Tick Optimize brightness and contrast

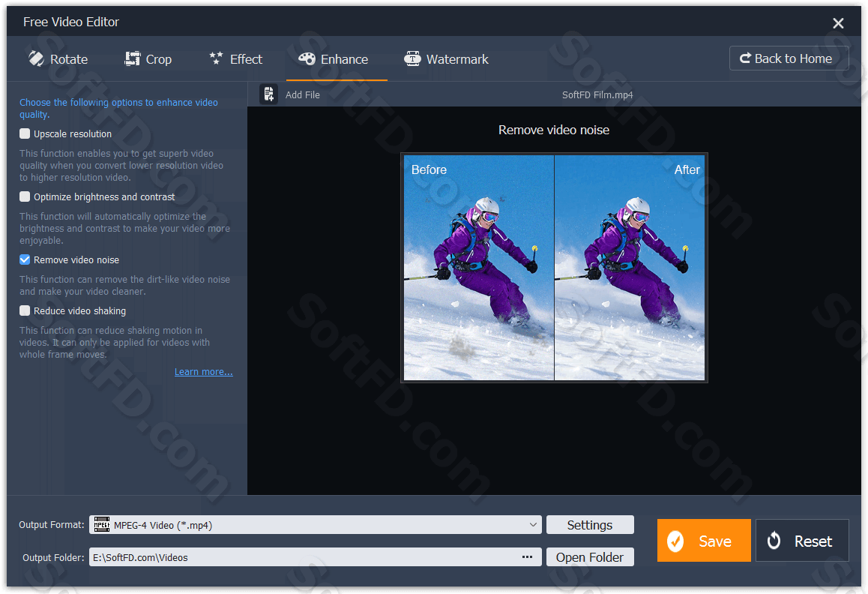[25, 196]
